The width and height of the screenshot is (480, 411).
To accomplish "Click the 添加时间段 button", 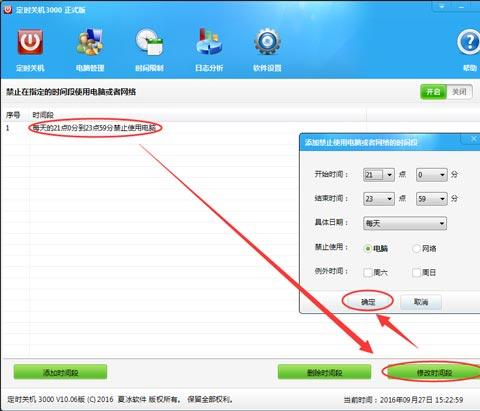I will pyautogui.click(x=60, y=372).
